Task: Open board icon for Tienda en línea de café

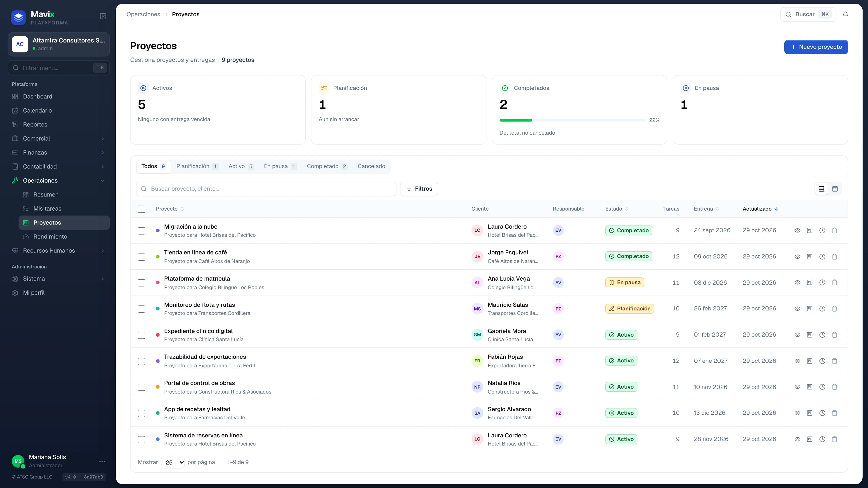Action: point(809,257)
